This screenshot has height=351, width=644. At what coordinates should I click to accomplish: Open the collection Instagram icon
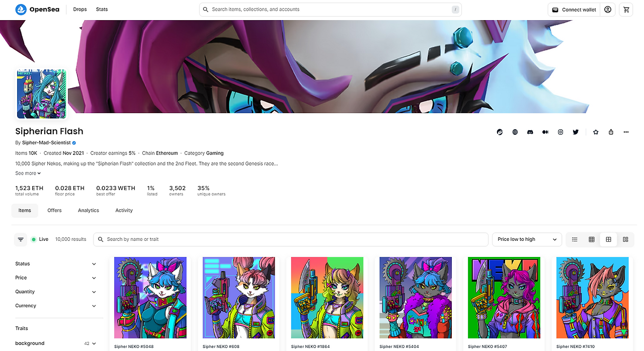560,132
